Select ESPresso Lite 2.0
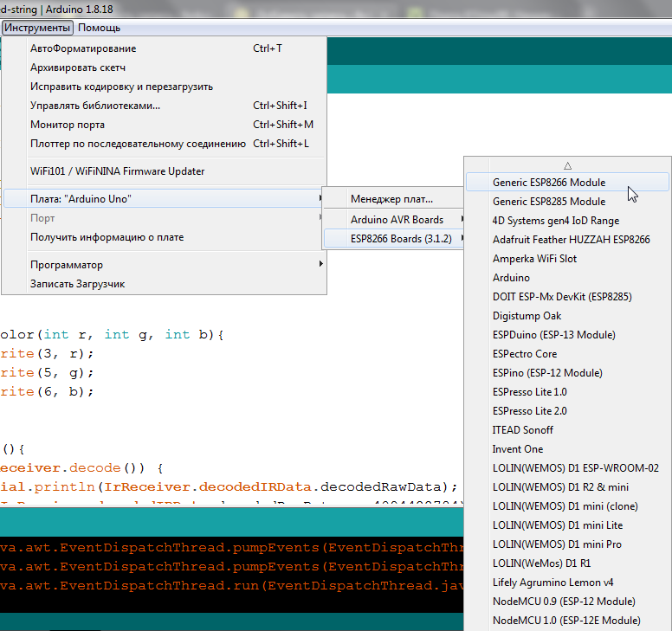672x631 pixels. (567, 411)
